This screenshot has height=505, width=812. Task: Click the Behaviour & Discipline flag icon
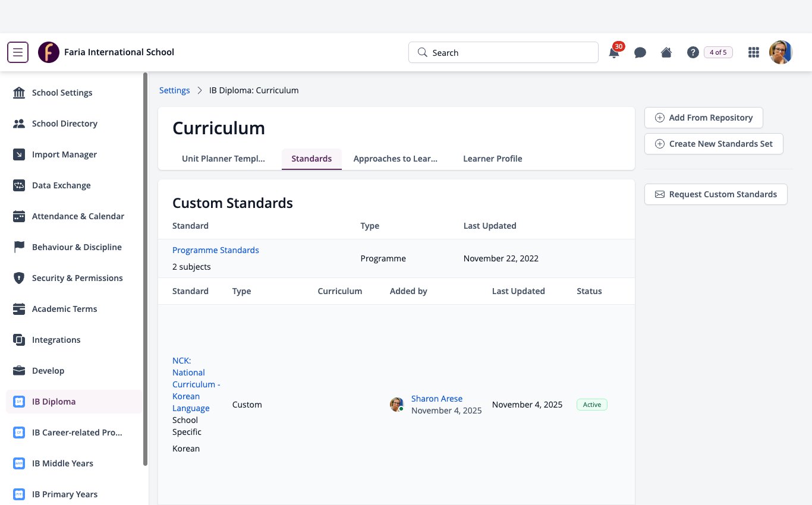point(19,247)
